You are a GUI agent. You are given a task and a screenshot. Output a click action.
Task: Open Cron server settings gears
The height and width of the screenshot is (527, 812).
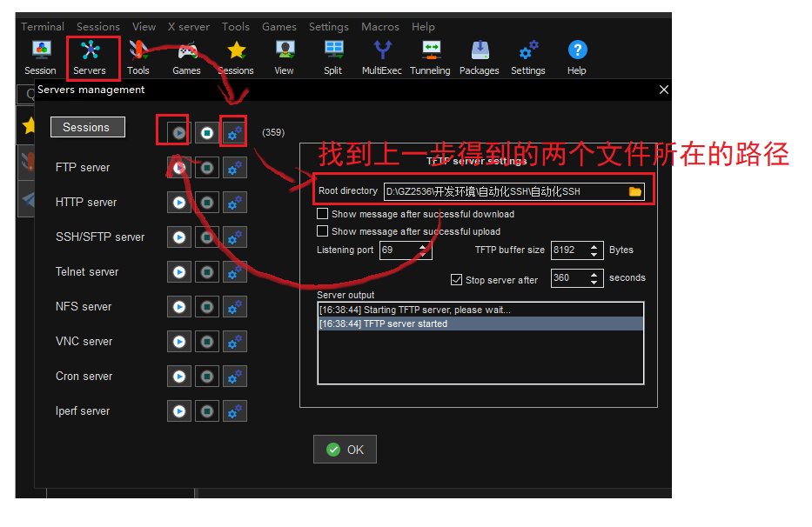pos(235,377)
